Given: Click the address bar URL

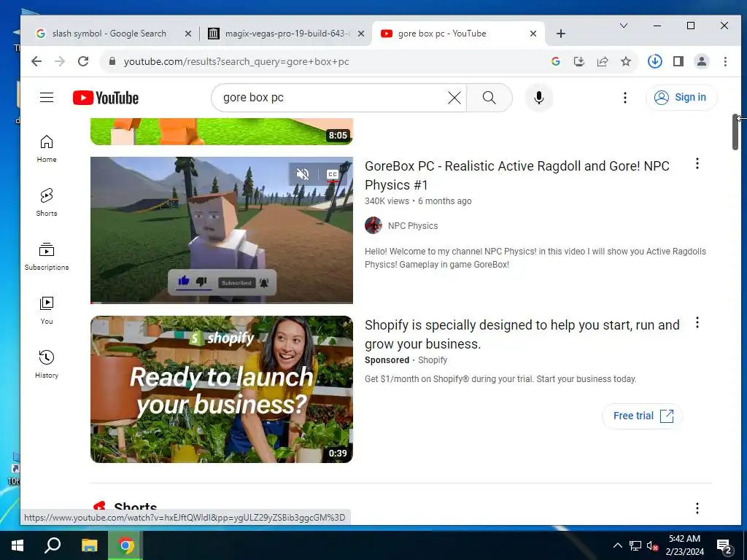Looking at the screenshot, I should (x=236, y=61).
